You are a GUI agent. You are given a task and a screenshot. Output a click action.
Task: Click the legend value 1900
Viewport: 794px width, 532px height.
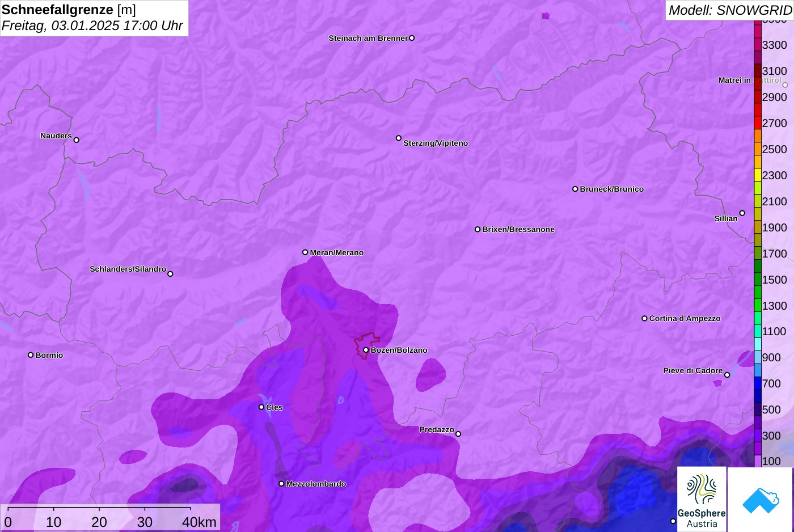click(775, 227)
